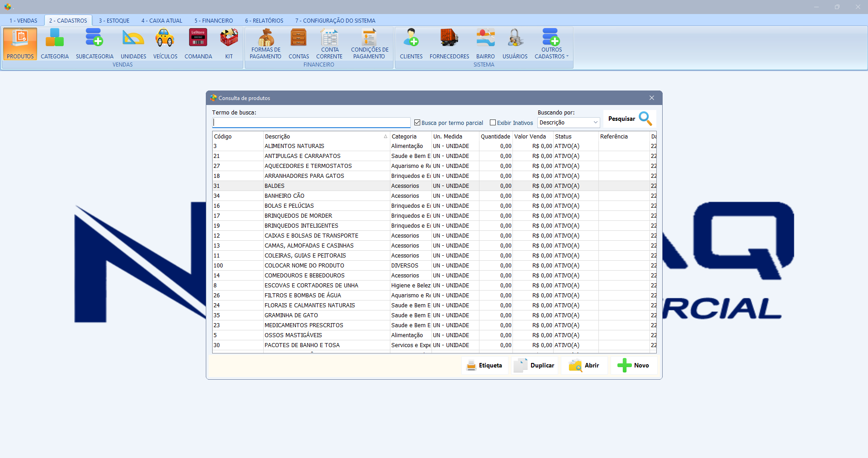Screen dimensions: 868x458
Task: Select the GRAMINHA DE GATO row
Action: [x=434, y=315]
